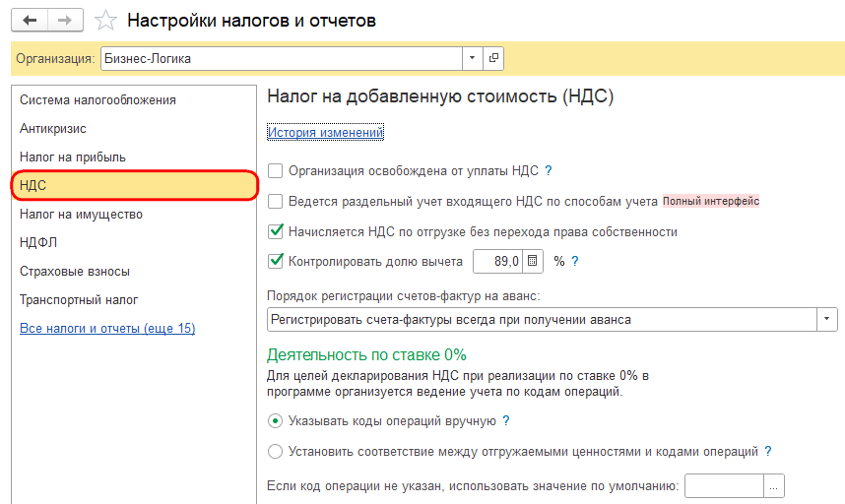Click the default operation code input field
845x504 pixels.
pyautogui.click(x=724, y=486)
